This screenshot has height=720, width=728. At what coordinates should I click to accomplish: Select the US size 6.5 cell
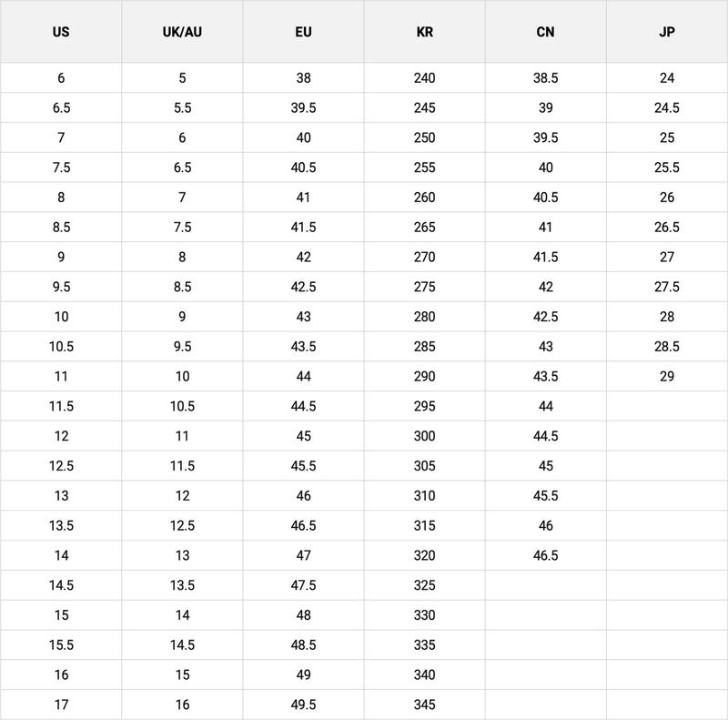61,107
